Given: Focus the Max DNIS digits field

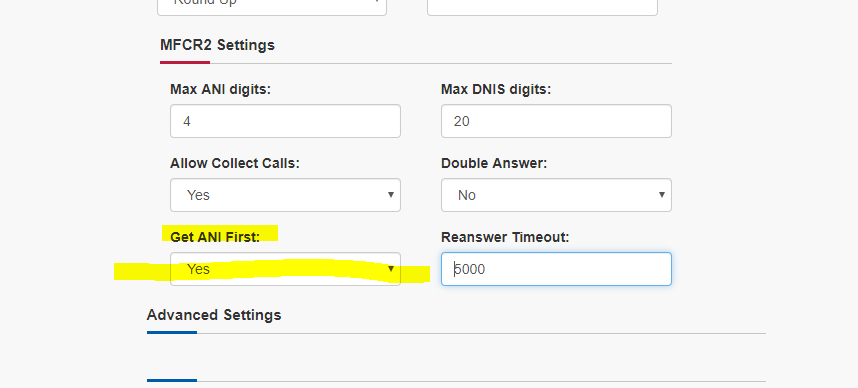Looking at the screenshot, I should 556,121.
